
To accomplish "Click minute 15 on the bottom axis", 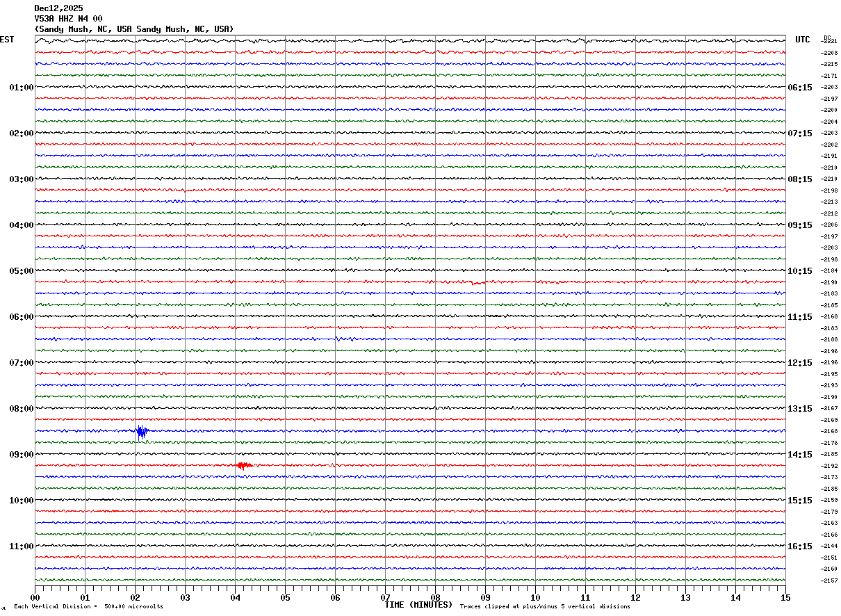I will (785, 597).
